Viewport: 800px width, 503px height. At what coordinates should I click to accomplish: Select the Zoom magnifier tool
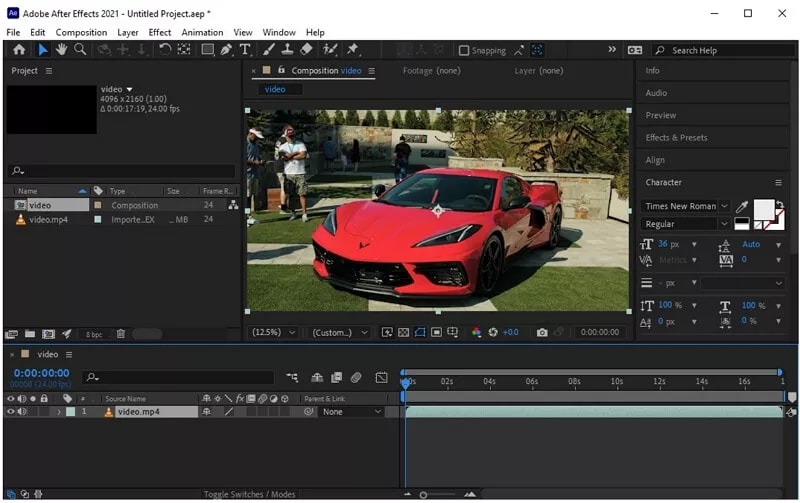80,49
